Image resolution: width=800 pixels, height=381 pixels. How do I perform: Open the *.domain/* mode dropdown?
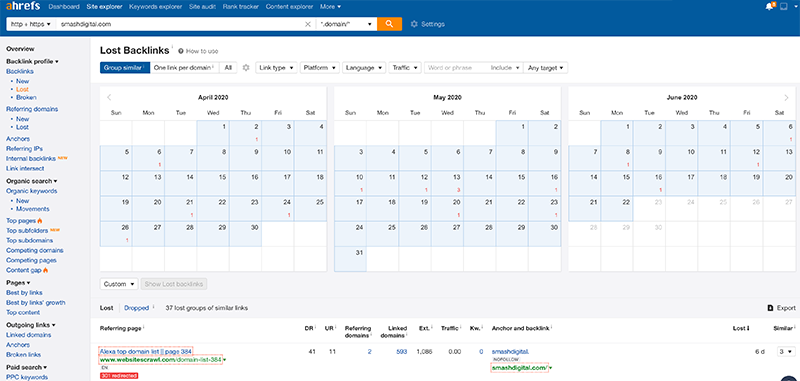pos(346,24)
